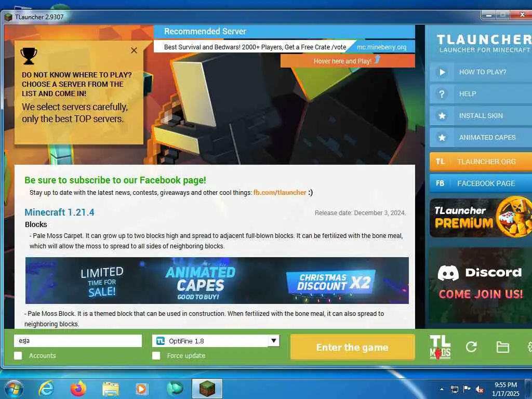Click the Discord Come Join Us banner

(x=481, y=285)
